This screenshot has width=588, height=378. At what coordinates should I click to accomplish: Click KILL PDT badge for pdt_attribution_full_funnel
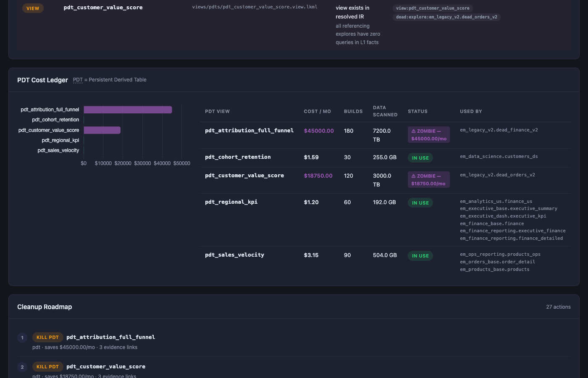pyautogui.click(x=47, y=337)
